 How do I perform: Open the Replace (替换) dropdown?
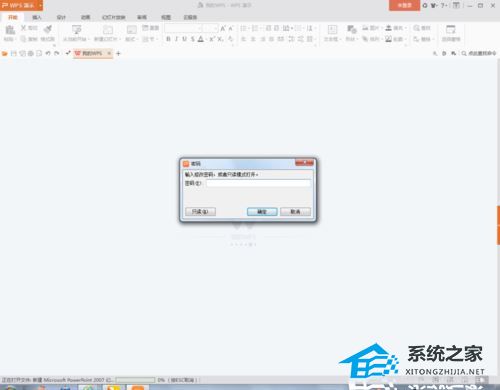coord(423,39)
